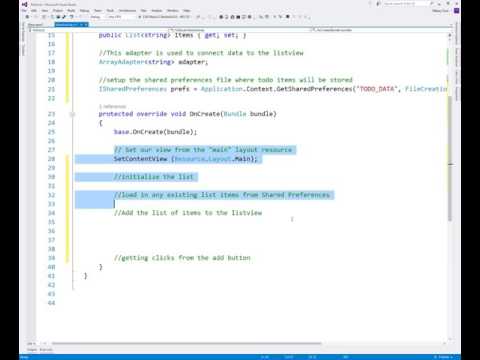Click the scroll-up arrow of vertical scrollbar
Image resolution: width=480 pixels, height=360 pixels.
coord(450,35)
